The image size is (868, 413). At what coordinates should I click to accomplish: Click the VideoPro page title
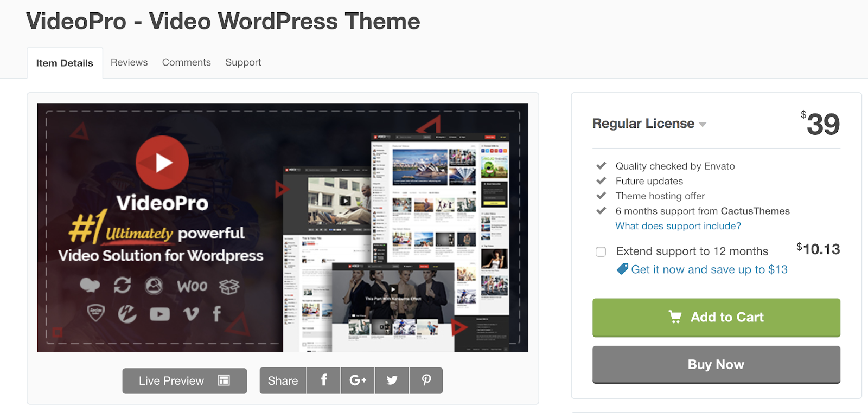tap(223, 21)
